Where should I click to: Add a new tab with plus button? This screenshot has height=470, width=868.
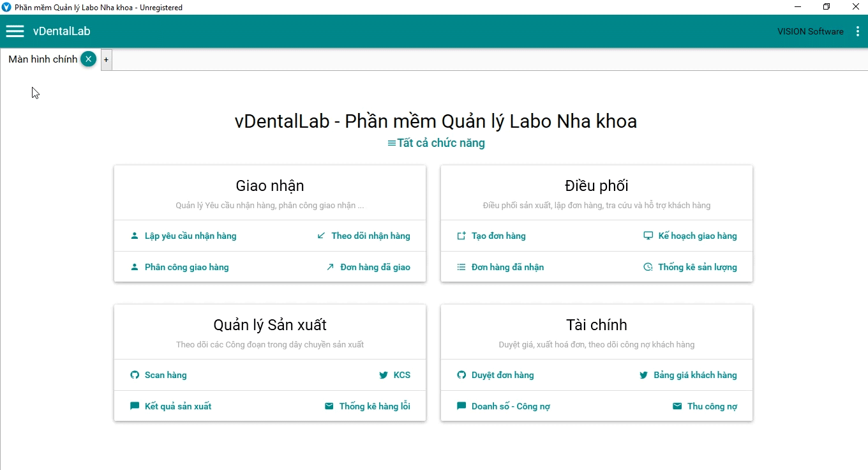[106, 59]
